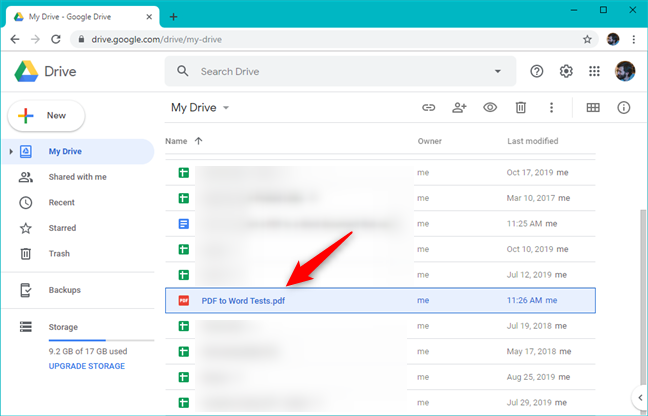Click the PDF file icon
Screen dimensions: 648x416
(x=183, y=300)
